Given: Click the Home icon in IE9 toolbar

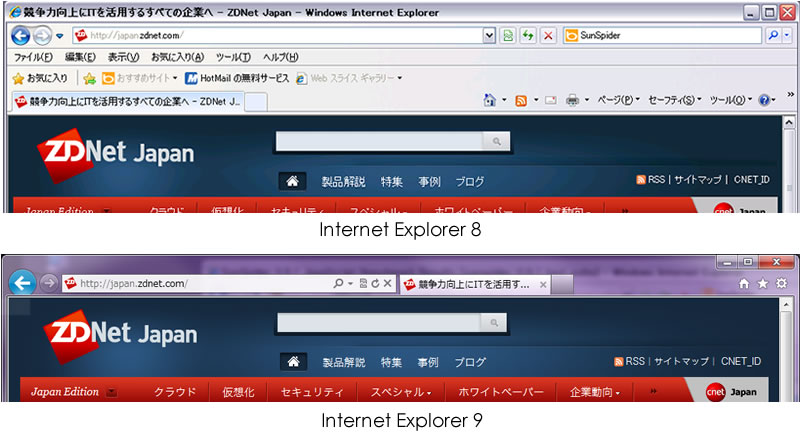Looking at the screenshot, I should (x=744, y=283).
